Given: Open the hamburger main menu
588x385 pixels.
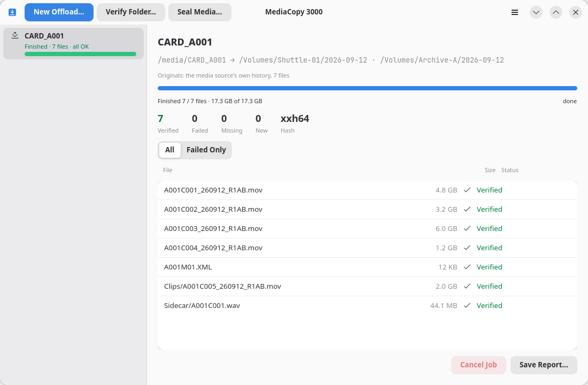Looking at the screenshot, I should pos(514,12).
